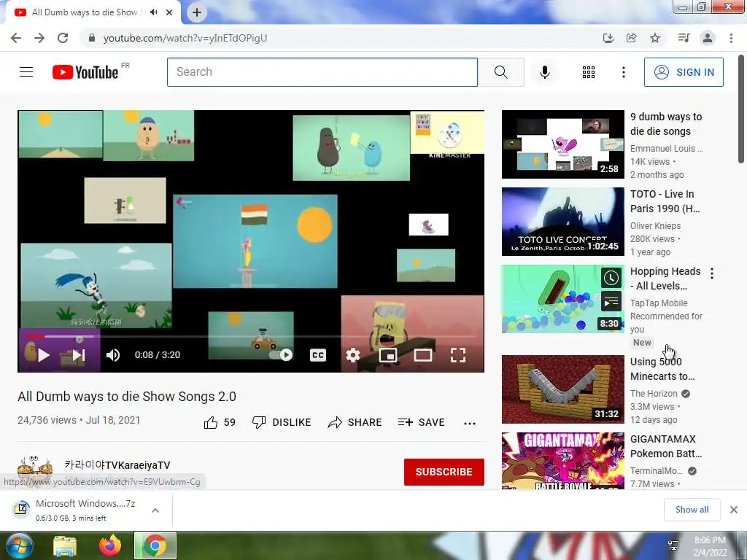Open a new browser tab
The width and height of the screenshot is (747, 560).
197,12
